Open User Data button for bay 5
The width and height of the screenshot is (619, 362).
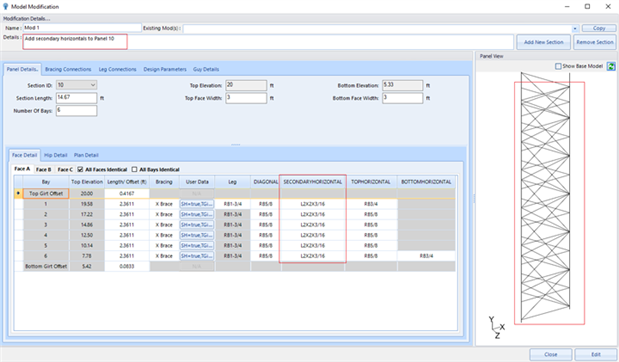(x=197, y=246)
